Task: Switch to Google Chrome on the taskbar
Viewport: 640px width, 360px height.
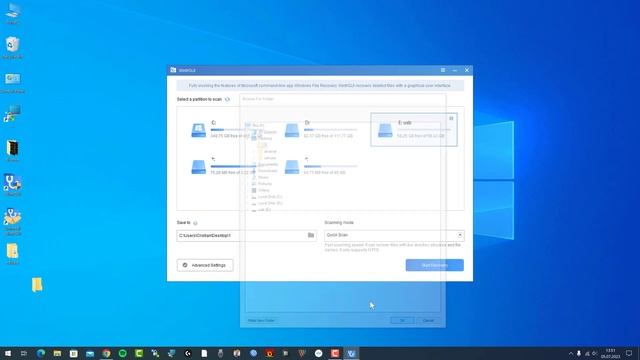Action: tap(106, 353)
